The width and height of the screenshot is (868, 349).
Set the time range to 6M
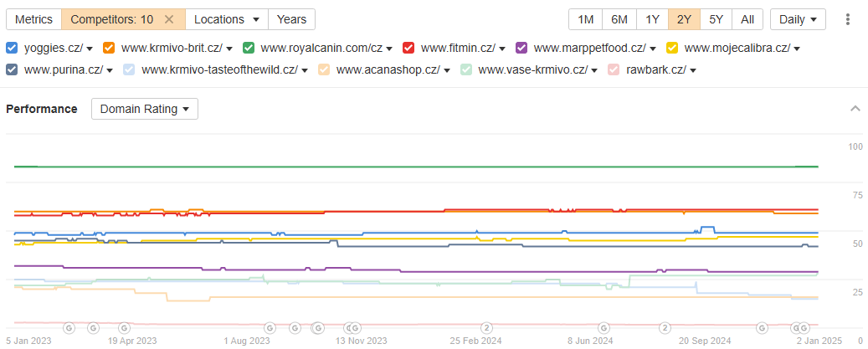tap(619, 19)
